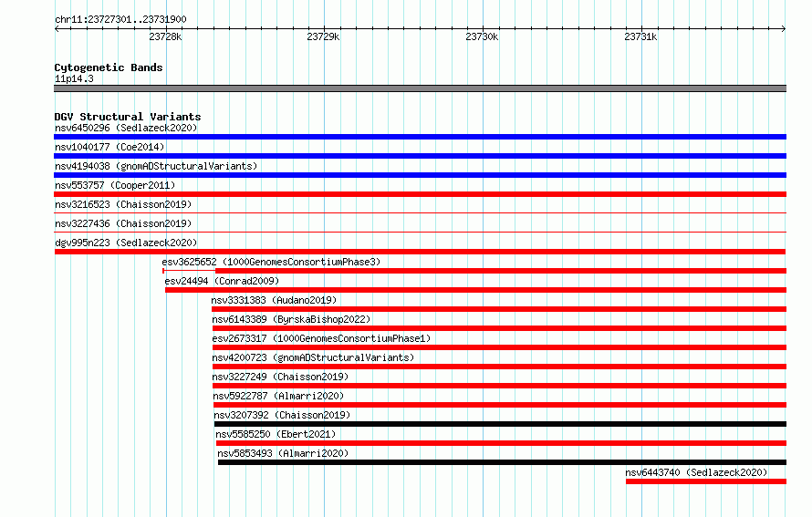Click the red bar under esv24494
The width and height of the screenshot is (812, 517).
pos(475,290)
